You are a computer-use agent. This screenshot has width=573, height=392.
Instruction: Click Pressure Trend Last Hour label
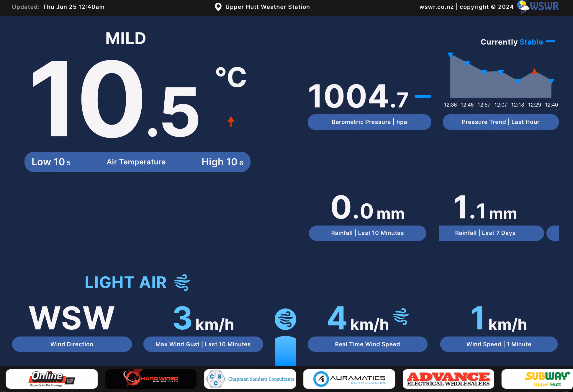click(x=501, y=122)
